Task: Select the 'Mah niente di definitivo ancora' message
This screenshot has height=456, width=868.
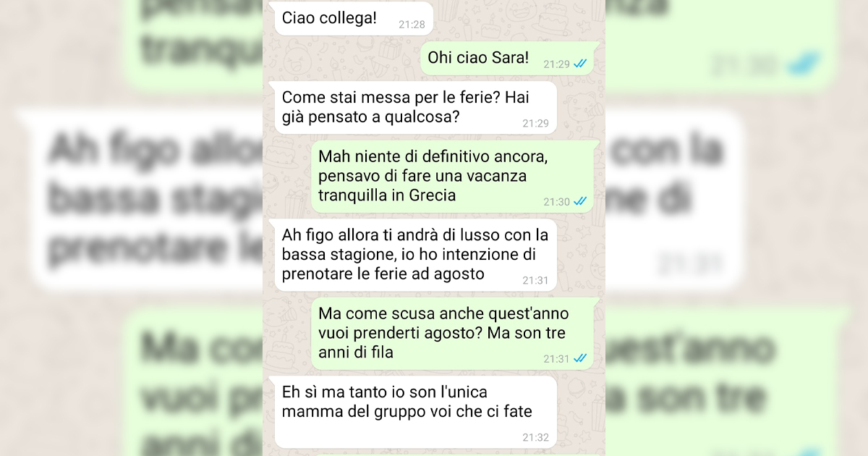Action: (456, 176)
